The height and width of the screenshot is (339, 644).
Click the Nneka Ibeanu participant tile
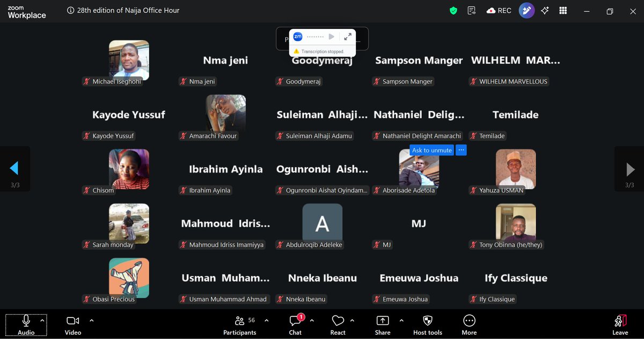point(322,277)
